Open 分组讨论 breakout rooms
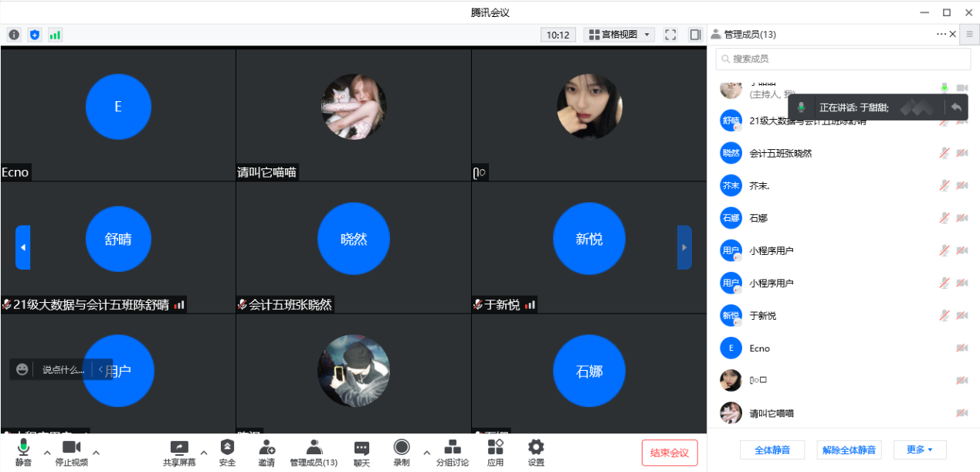 (453, 451)
